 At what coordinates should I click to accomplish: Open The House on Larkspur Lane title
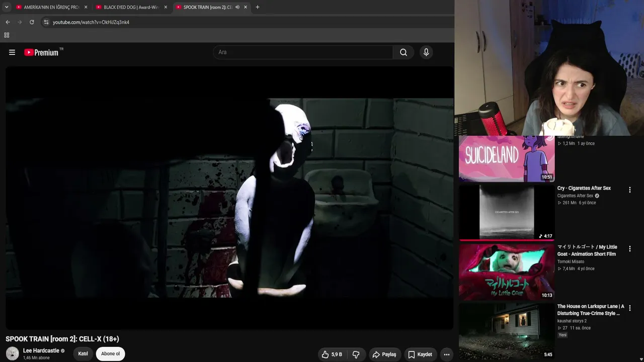(x=591, y=310)
